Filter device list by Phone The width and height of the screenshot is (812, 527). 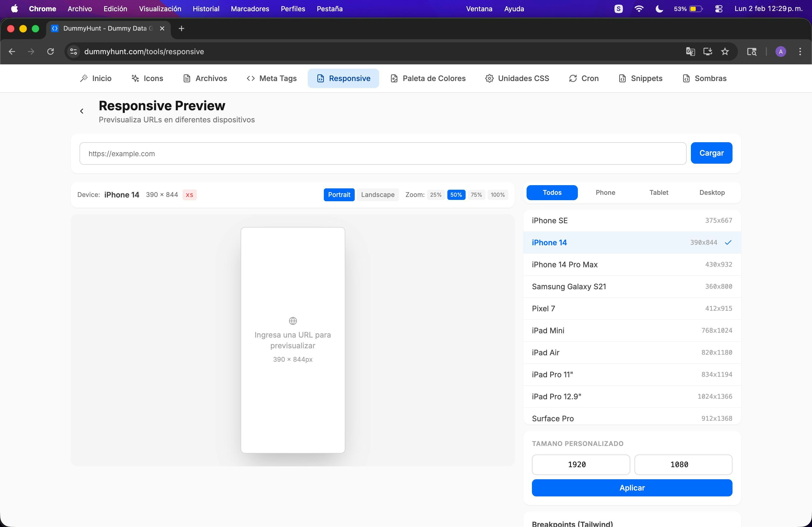pos(605,193)
